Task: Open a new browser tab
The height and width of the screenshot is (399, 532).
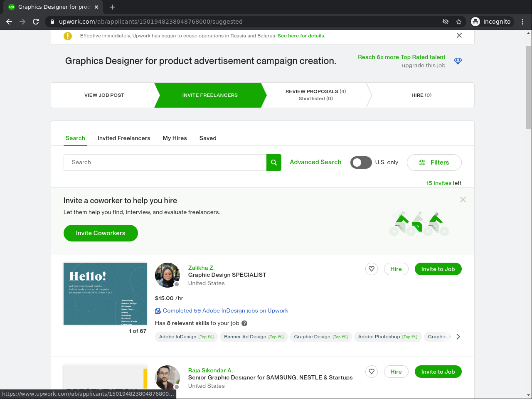Action: [x=112, y=7]
